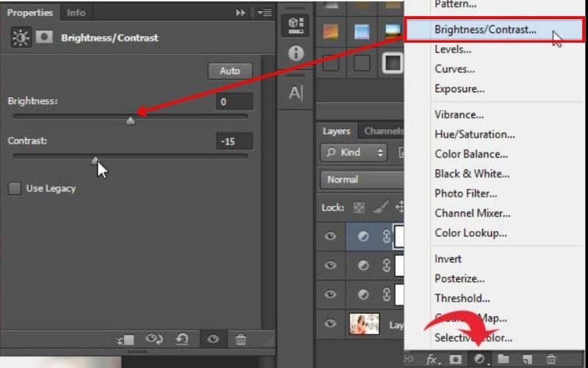
Task: Select the light blue style swatch
Action: (x=362, y=32)
